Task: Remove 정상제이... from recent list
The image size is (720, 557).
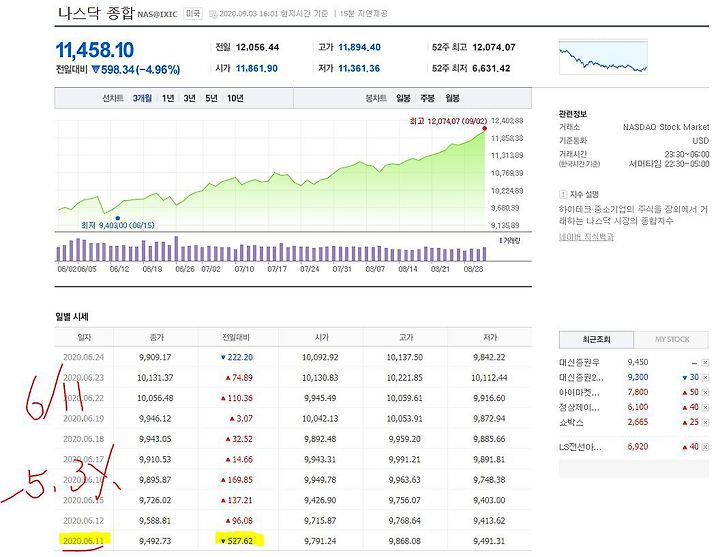Action: pos(705,407)
